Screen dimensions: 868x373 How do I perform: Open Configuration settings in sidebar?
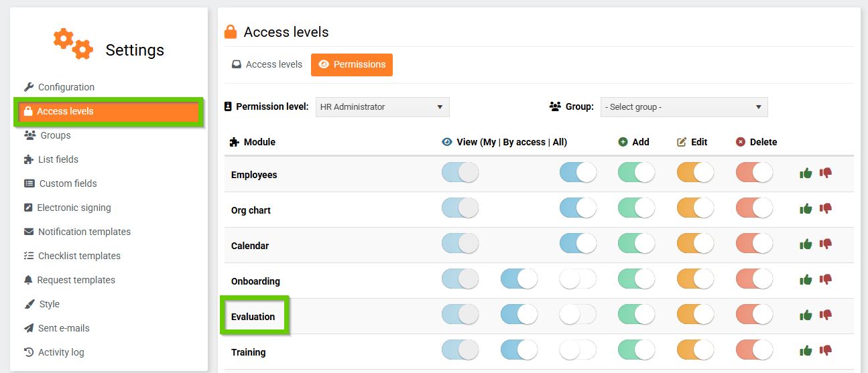(x=66, y=87)
